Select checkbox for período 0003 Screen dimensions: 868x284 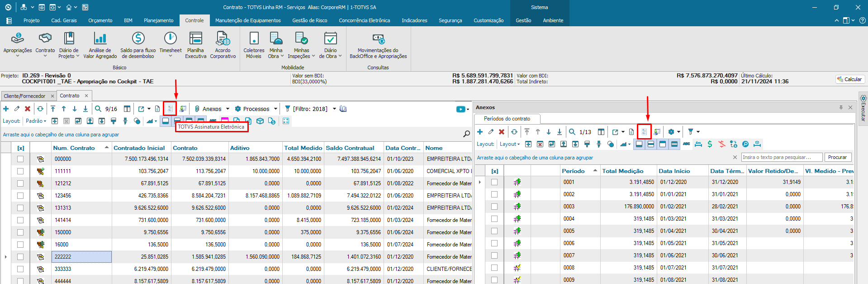[494, 207]
